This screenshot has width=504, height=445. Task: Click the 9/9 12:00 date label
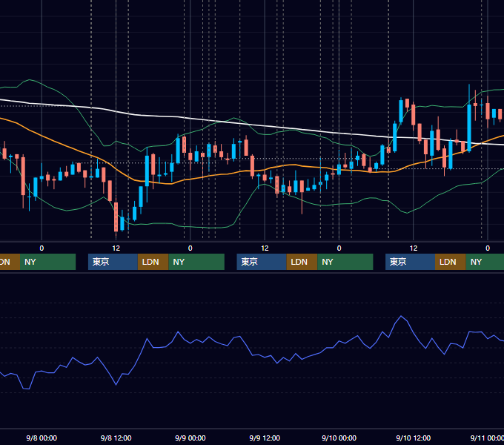click(x=265, y=438)
